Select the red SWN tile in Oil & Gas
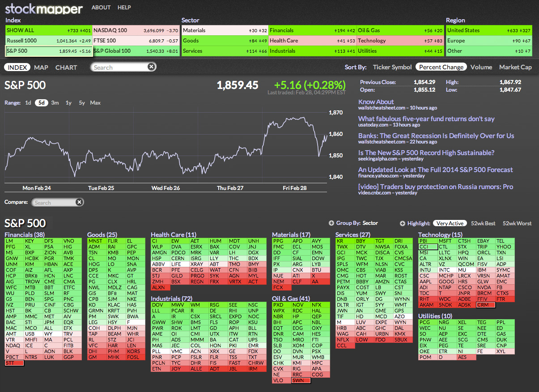 tap(301, 380)
